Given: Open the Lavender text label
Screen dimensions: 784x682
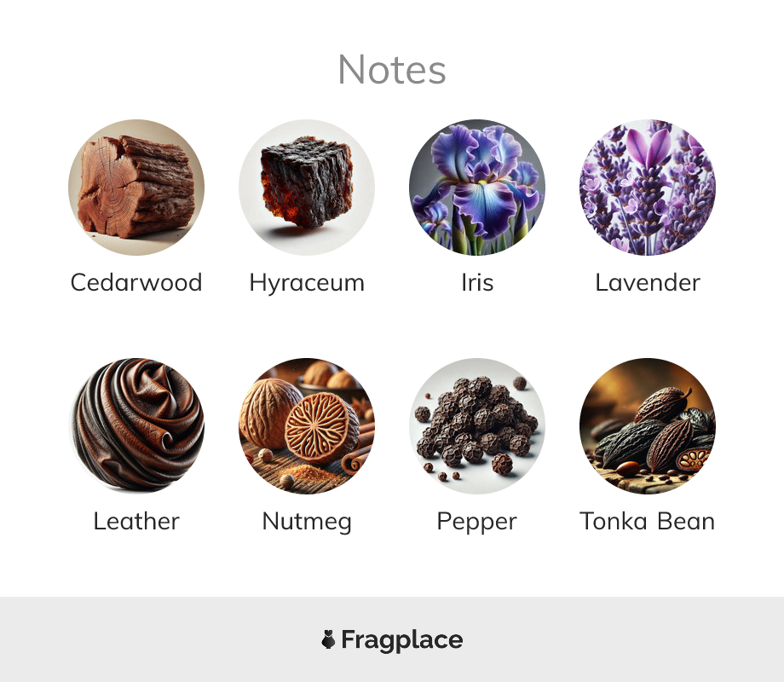Looking at the screenshot, I should point(648,282).
